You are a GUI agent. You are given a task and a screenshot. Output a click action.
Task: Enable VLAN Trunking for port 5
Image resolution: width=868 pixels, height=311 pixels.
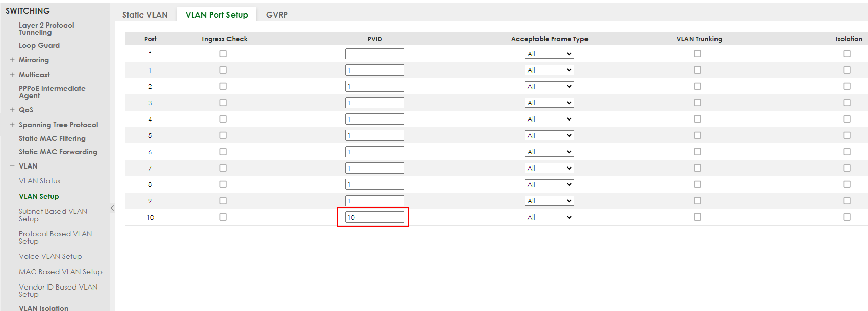coord(697,135)
